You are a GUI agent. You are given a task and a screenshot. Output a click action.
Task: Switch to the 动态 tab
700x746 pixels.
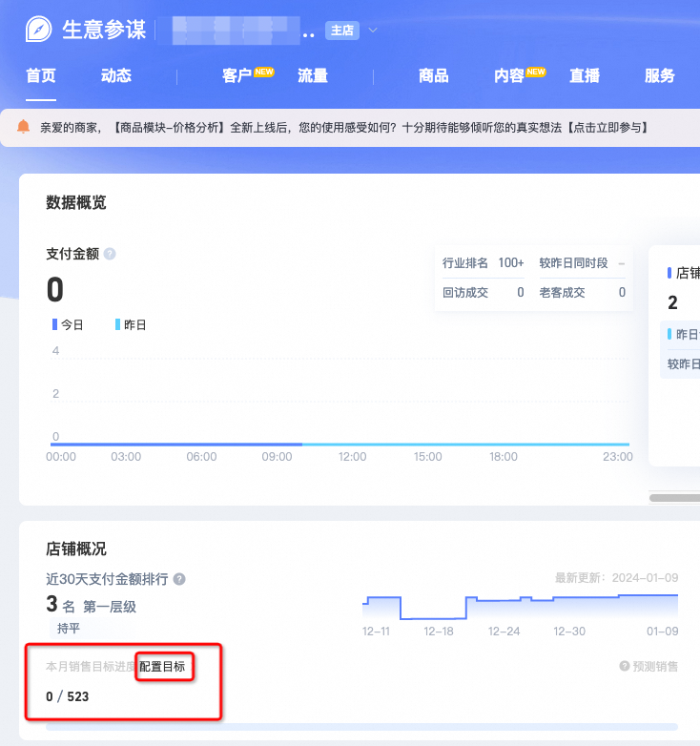click(116, 75)
